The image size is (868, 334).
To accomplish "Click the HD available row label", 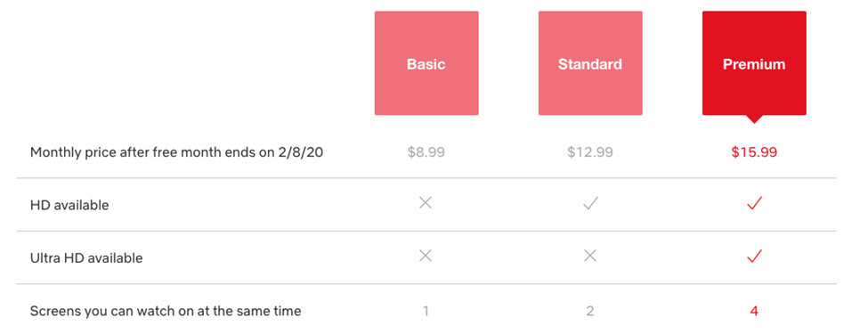I will pos(69,205).
